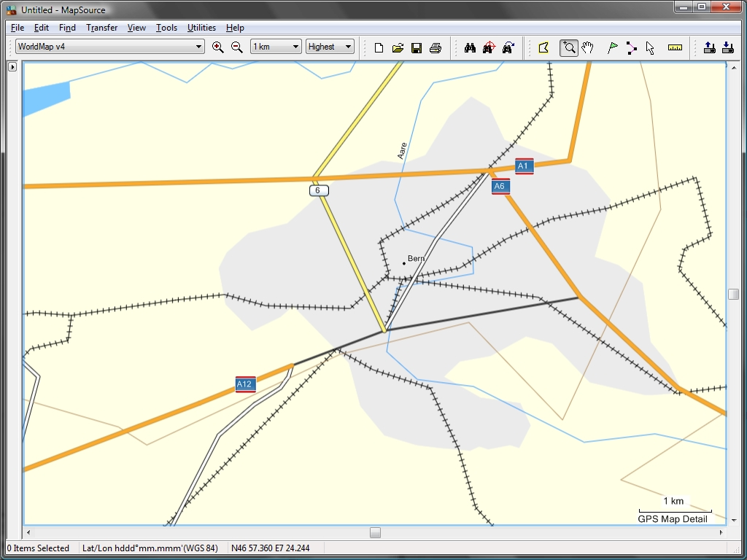Click the GPS Map Detail label

pos(673,519)
